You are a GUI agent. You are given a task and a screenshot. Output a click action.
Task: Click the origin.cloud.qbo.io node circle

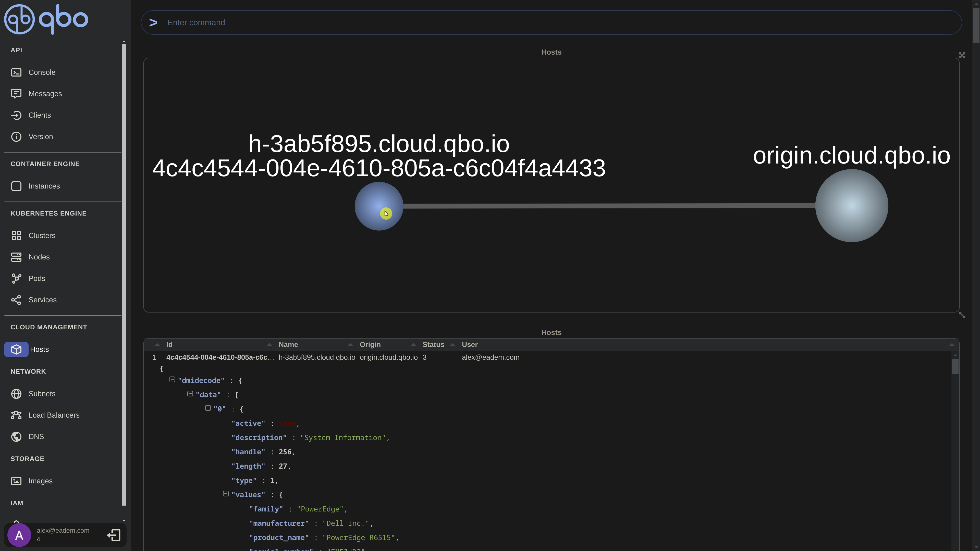pyautogui.click(x=851, y=205)
